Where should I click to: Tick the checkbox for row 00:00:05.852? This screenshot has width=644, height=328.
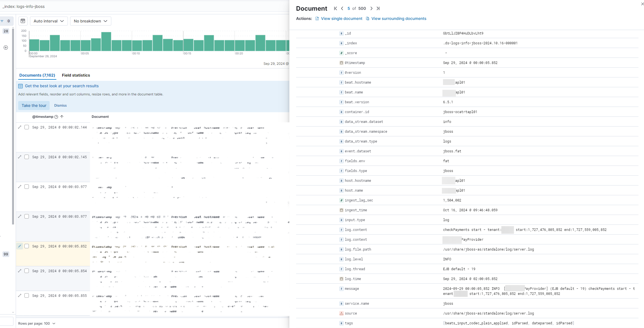click(x=27, y=246)
